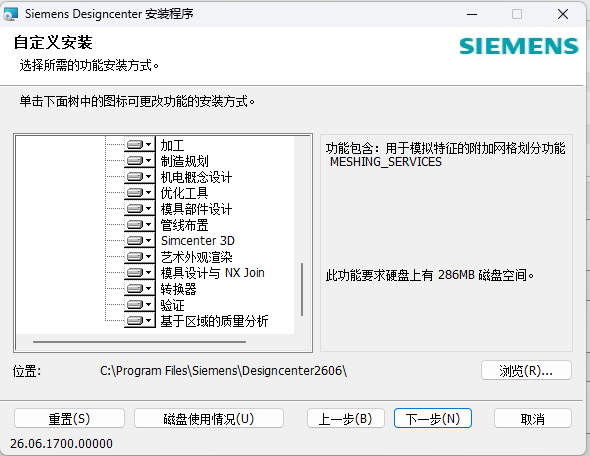590x456 pixels.
Task: Select the 转换器 feature label
Action: (178, 289)
